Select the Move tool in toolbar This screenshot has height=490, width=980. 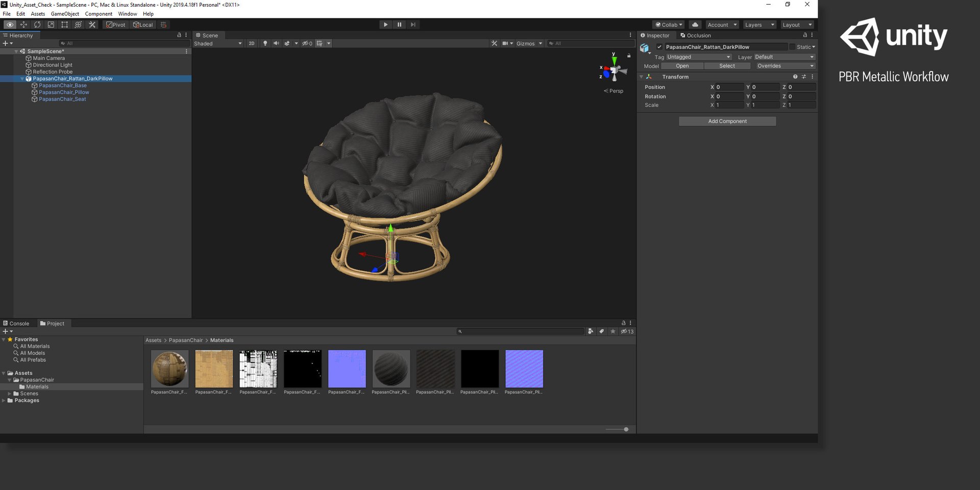point(23,24)
